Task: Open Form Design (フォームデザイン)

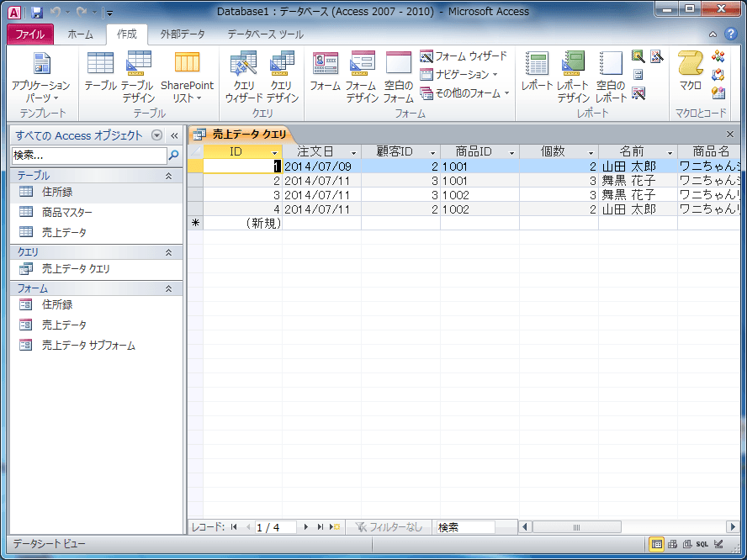Action: [x=362, y=78]
